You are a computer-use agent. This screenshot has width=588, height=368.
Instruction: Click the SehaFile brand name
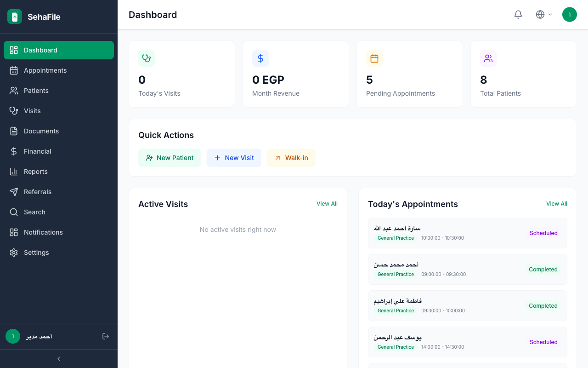click(44, 17)
